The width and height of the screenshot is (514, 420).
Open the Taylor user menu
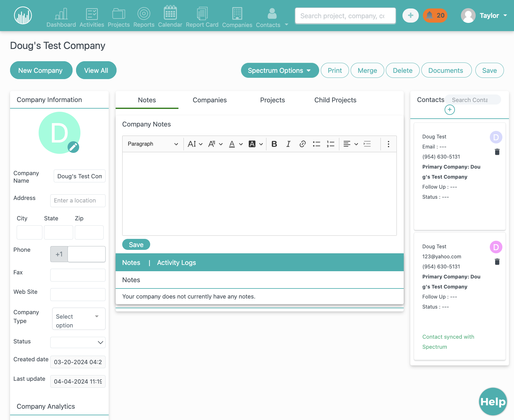pyautogui.click(x=484, y=15)
